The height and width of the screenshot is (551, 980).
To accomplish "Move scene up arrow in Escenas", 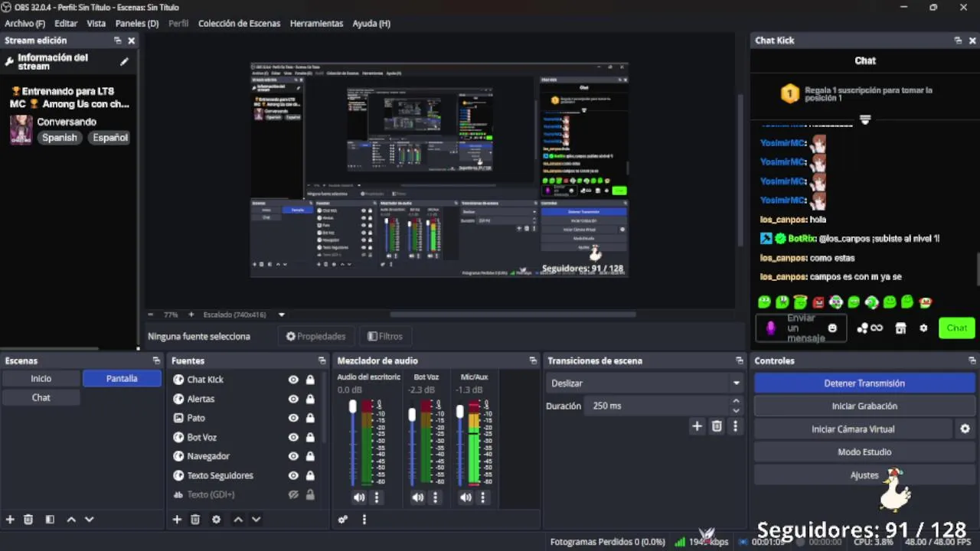I will click(71, 519).
